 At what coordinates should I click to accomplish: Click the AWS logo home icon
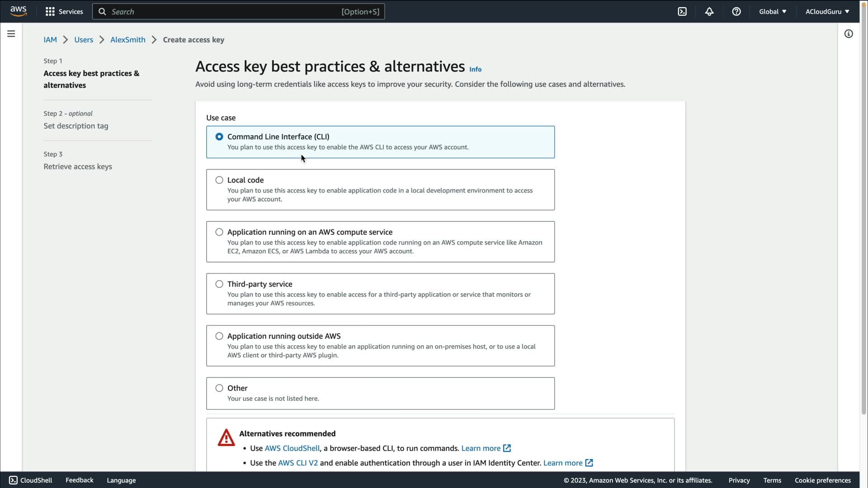click(19, 11)
